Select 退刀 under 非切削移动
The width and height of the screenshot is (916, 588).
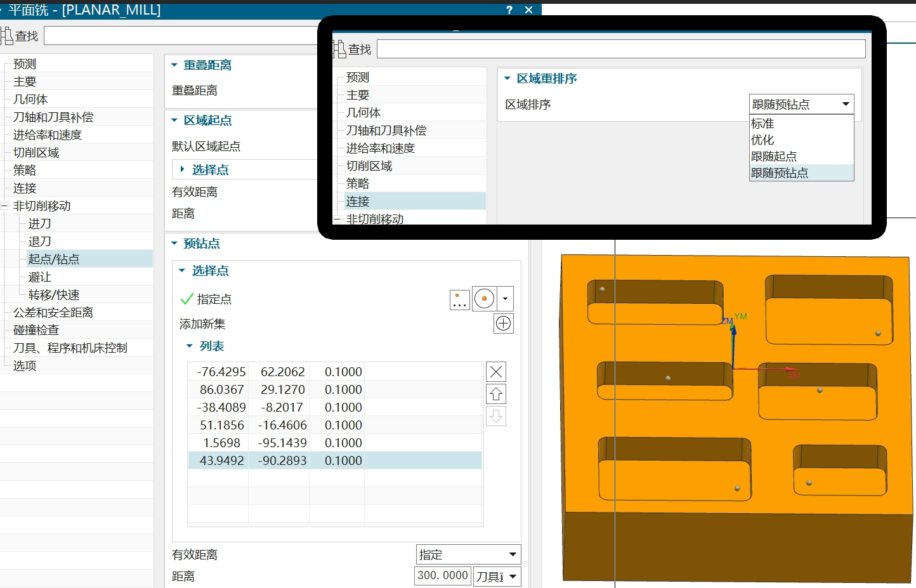click(40, 242)
